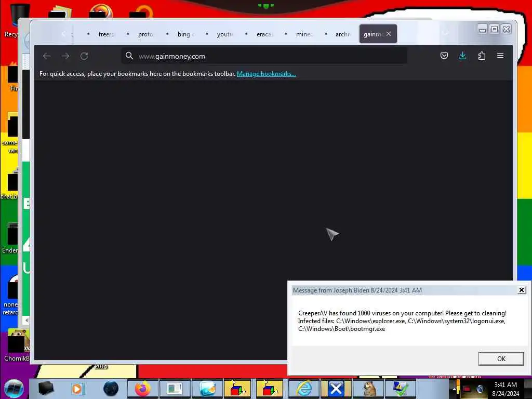This screenshot has height=399, width=532.
Task: Click the OK button in virus message
Action: [x=501, y=358]
